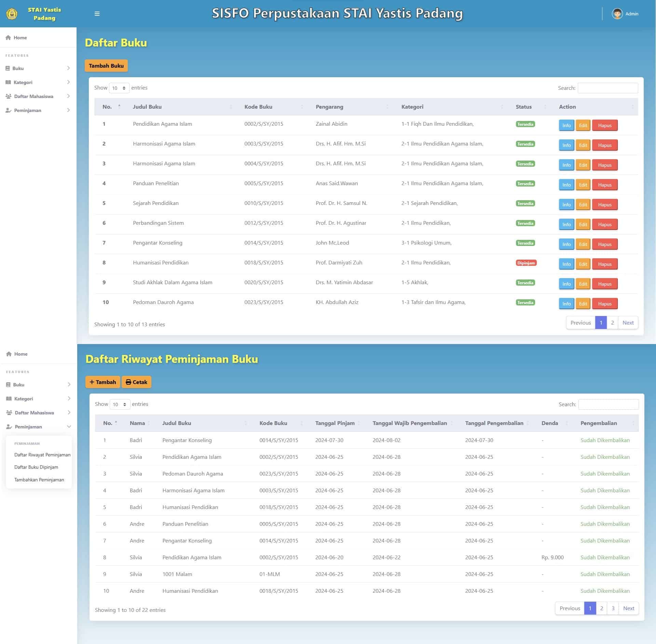
Task: Click the hamburger menu icon in header
Action: 97,14
